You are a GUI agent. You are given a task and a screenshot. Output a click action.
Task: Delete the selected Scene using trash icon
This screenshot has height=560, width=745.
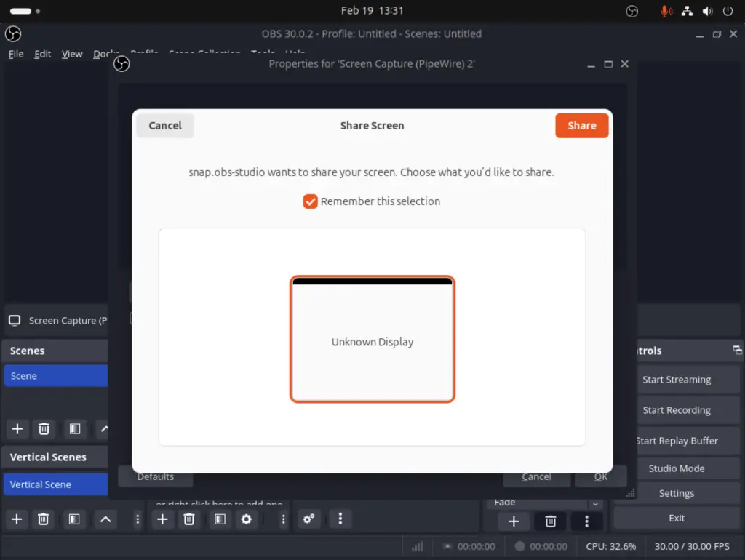click(x=44, y=429)
